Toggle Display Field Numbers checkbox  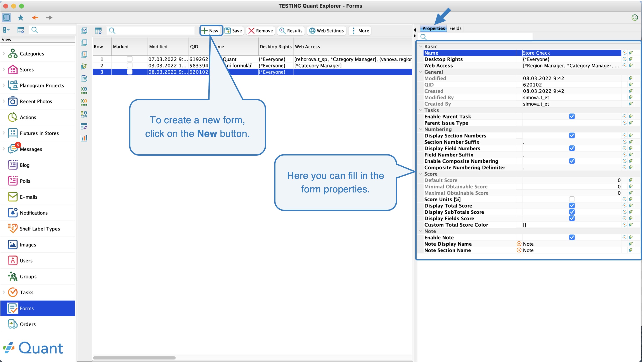click(572, 148)
